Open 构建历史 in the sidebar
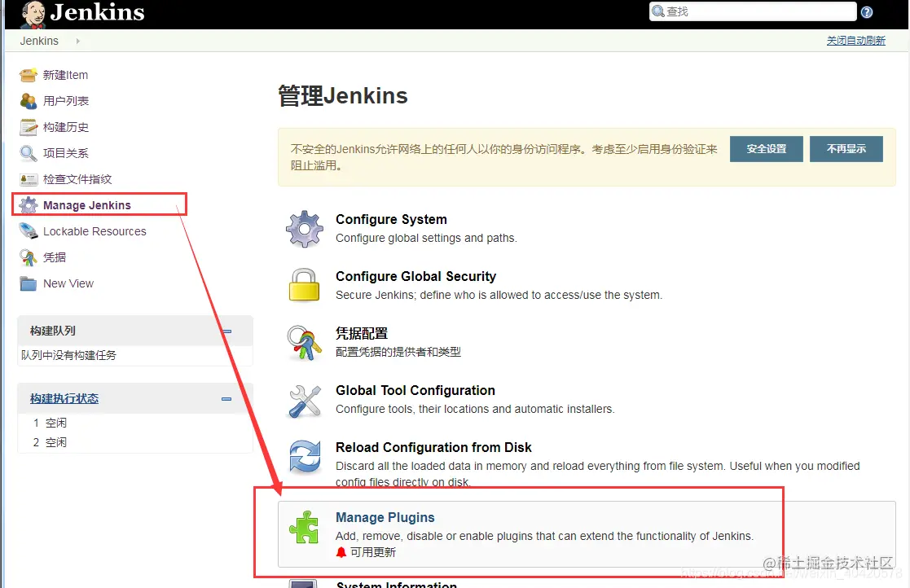Screen dimensions: 910x588 65,127
